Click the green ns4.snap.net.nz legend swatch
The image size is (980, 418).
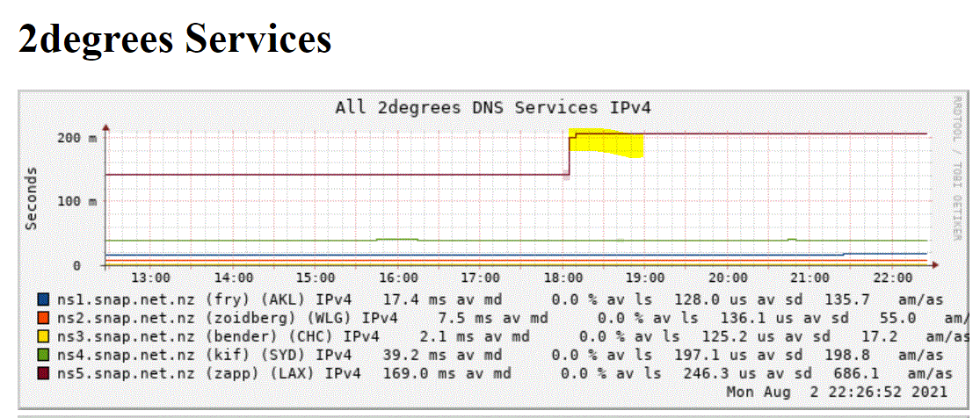coord(44,356)
